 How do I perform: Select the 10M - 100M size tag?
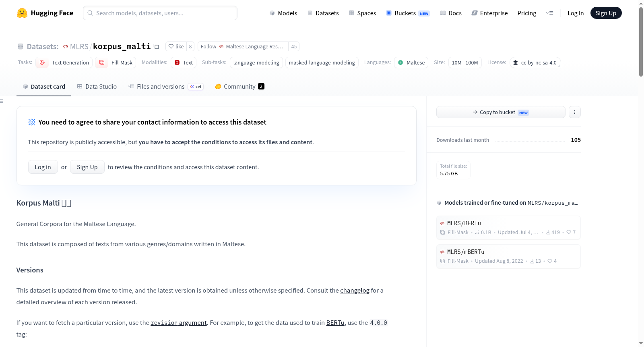pyautogui.click(x=465, y=62)
